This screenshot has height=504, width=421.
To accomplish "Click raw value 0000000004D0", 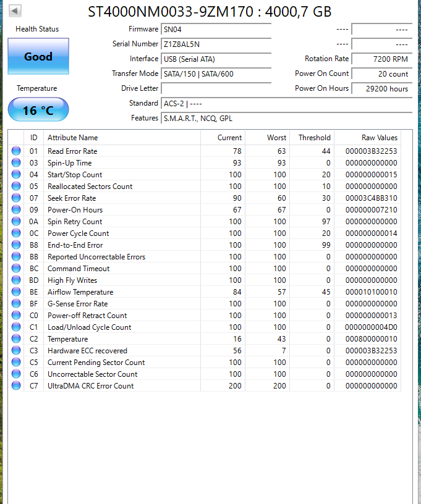I will pyautogui.click(x=371, y=327).
